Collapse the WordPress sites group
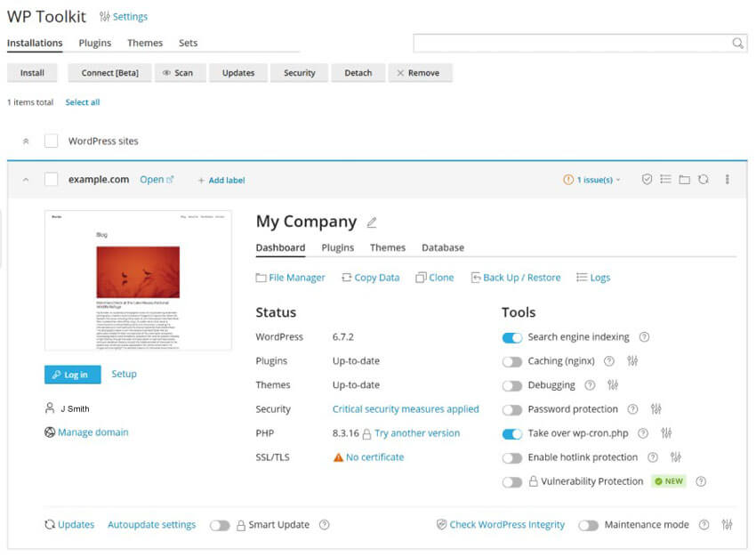 tap(26, 141)
